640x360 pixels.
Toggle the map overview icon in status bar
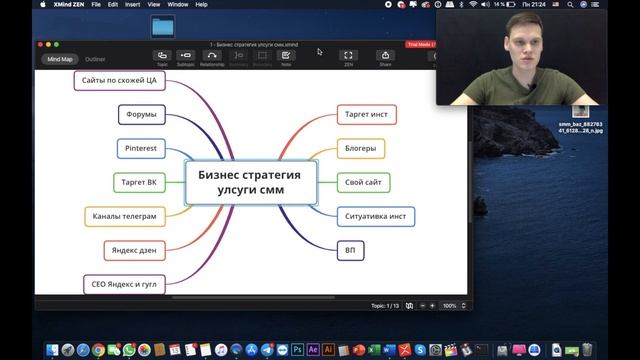click(x=409, y=306)
